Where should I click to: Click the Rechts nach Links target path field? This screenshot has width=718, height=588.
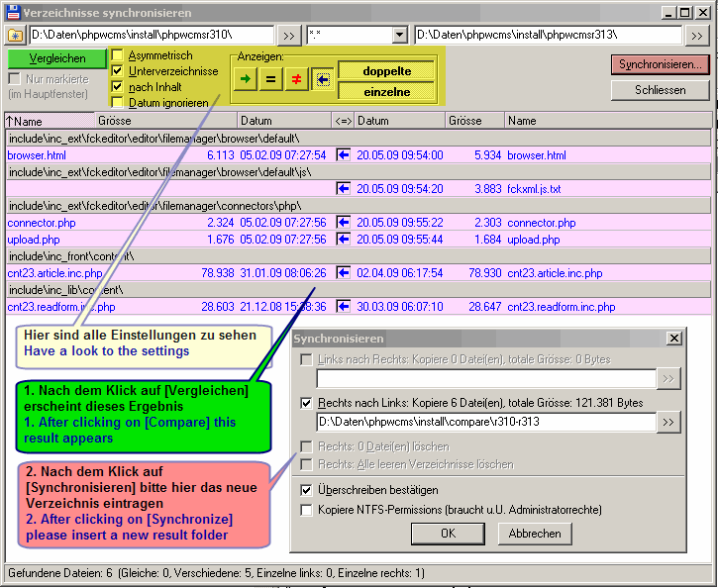click(485, 423)
